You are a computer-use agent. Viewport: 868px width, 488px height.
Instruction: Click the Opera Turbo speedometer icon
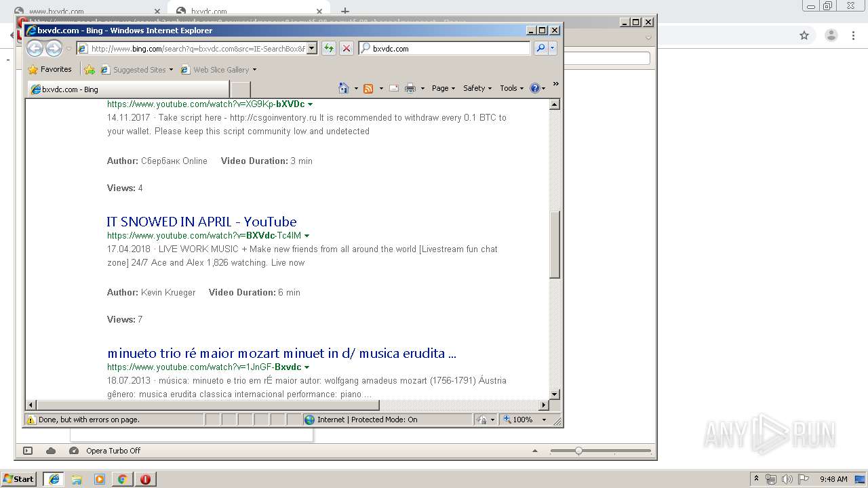pyautogui.click(x=75, y=451)
